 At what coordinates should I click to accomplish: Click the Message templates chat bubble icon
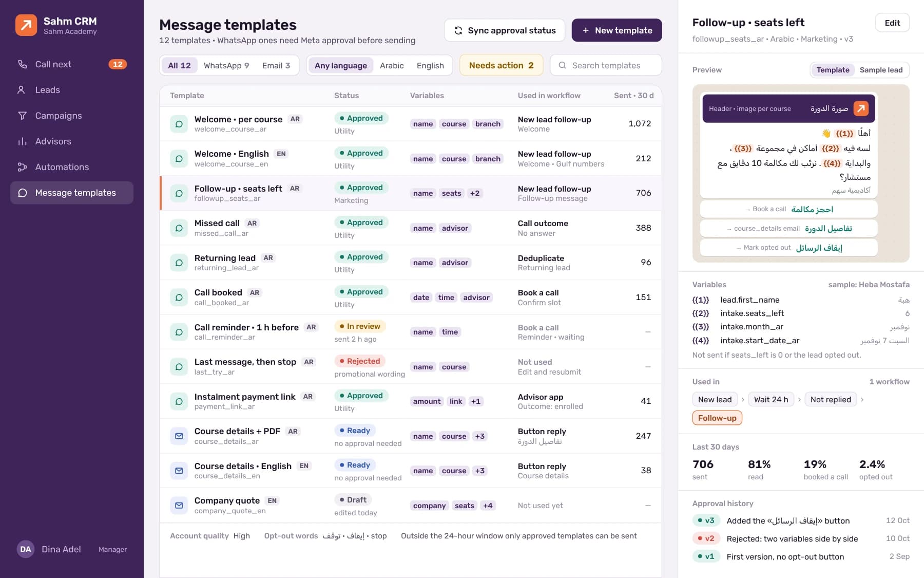point(22,193)
